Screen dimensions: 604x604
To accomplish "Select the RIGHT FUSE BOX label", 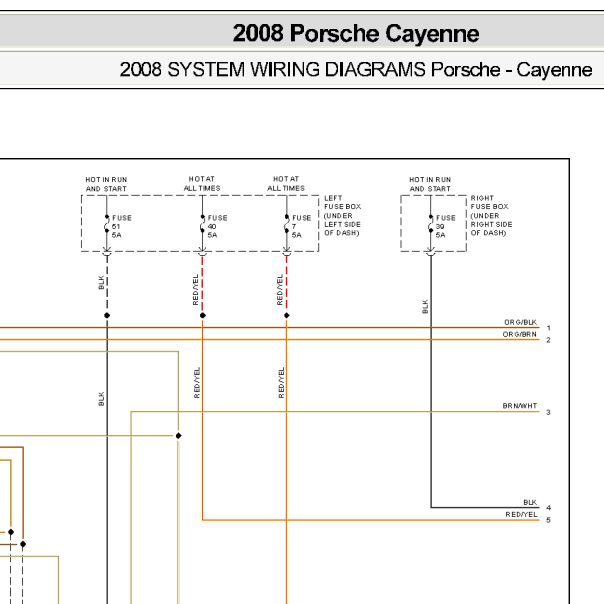I will pos(490,215).
